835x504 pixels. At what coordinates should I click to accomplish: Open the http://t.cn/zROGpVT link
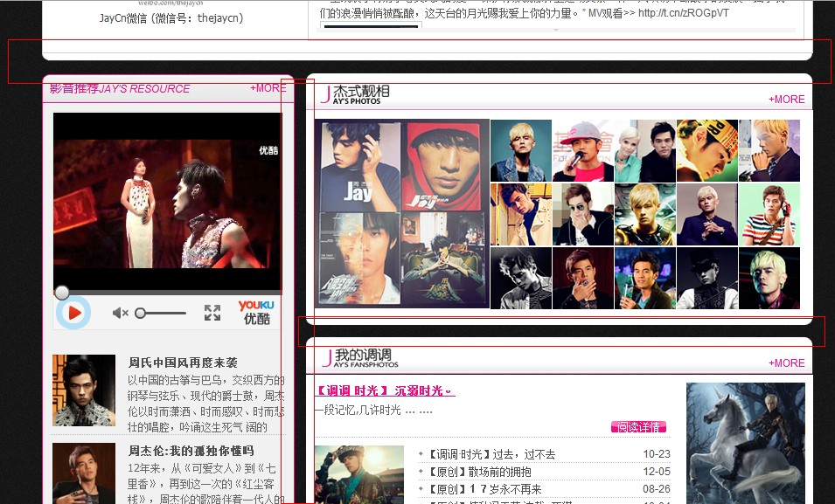pyautogui.click(x=683, y=13)
